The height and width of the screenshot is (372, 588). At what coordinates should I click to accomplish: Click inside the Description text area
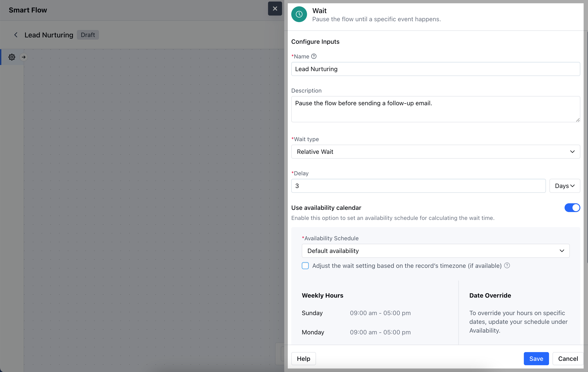click(x=435, y=109)
